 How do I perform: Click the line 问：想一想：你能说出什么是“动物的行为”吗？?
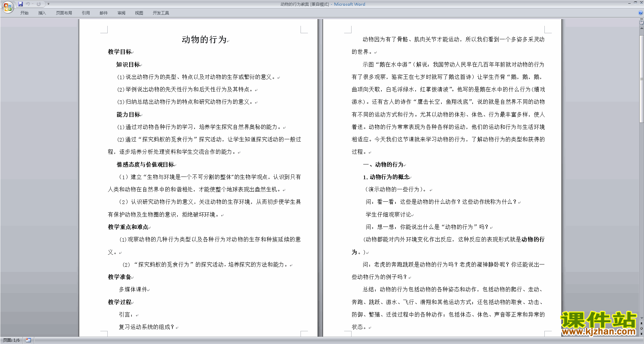pyautogui.click(x=428, y=227)
